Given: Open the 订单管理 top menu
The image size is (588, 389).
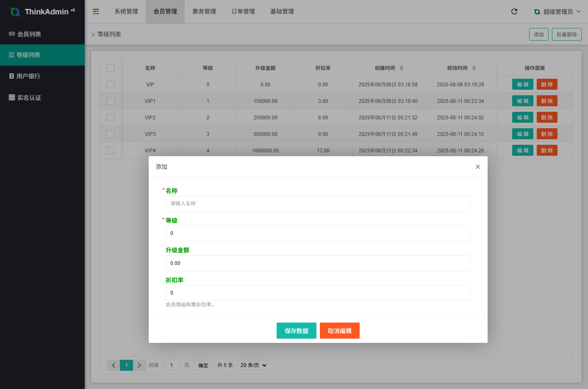Looking at the screenshot, I should point(243,11).
